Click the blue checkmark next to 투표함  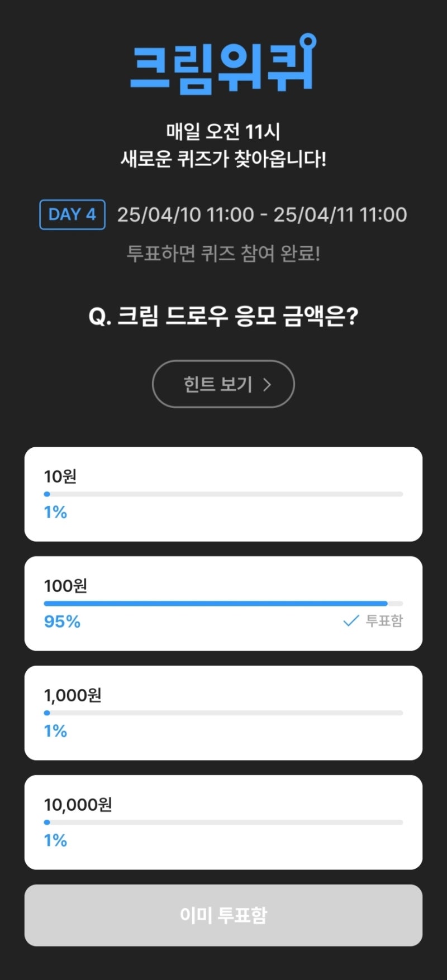(x=351, y=621)
